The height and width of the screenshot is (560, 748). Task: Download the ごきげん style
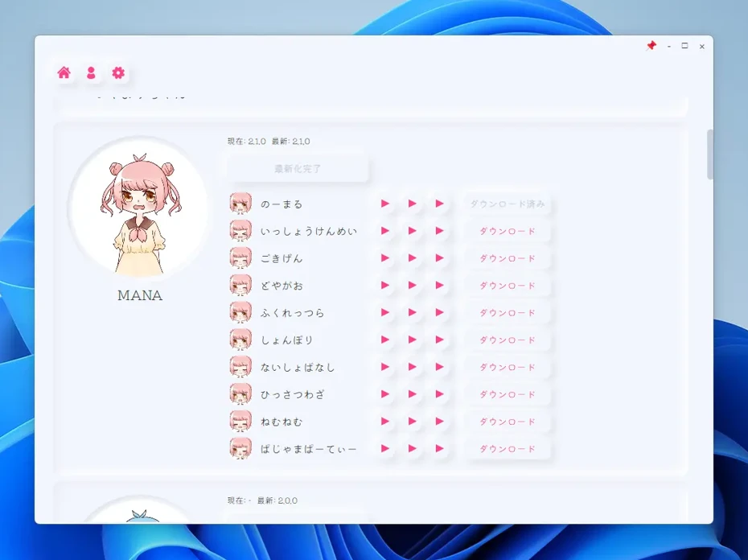pyautogui.click(x=507, y=258)
